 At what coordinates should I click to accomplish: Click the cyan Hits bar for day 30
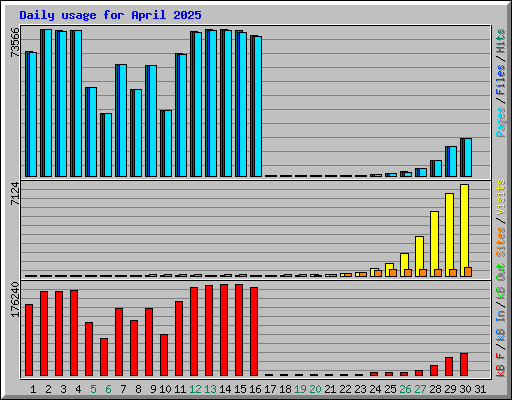pos(466,157)
